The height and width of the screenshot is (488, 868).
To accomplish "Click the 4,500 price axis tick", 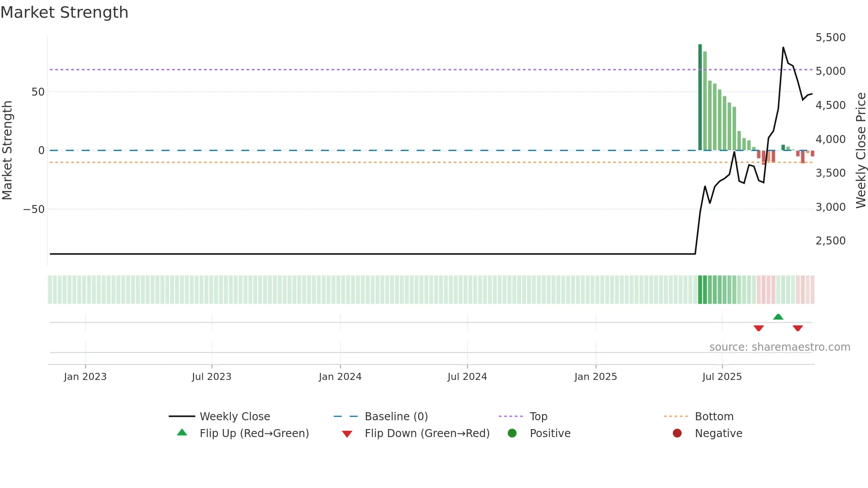I will [831, 105].
